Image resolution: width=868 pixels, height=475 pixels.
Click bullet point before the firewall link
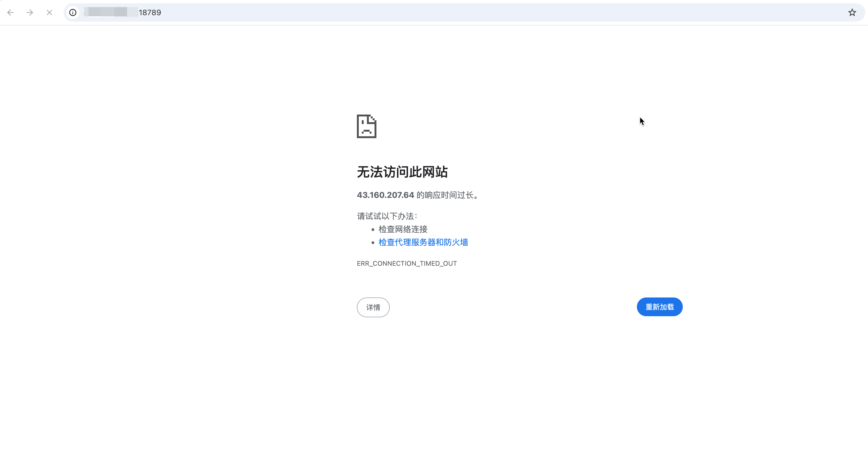pos(373,242)
